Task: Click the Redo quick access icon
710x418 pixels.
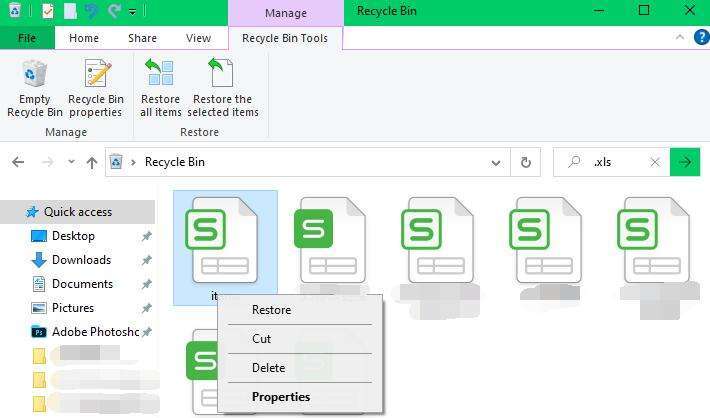Action: (x=114, y=11)
